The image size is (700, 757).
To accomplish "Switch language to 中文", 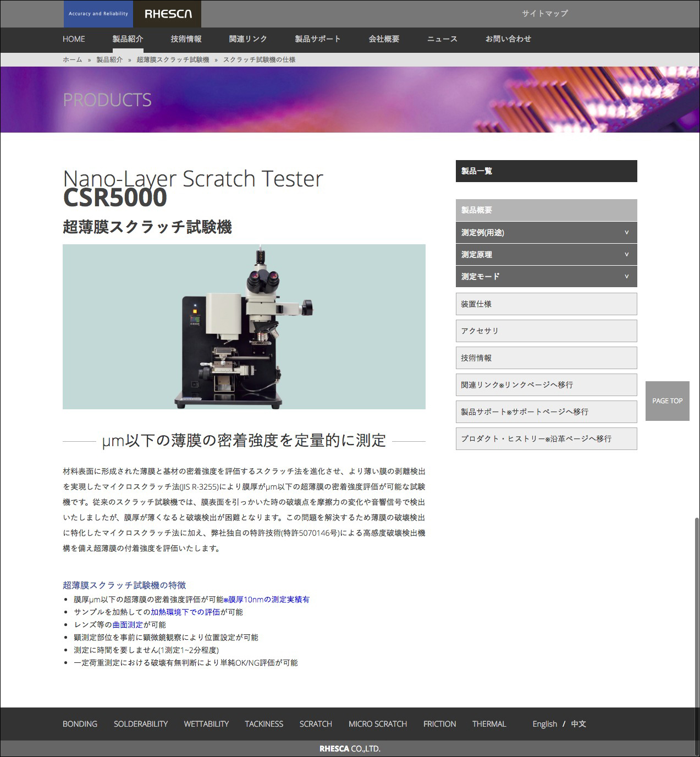I will click(578, 724).
